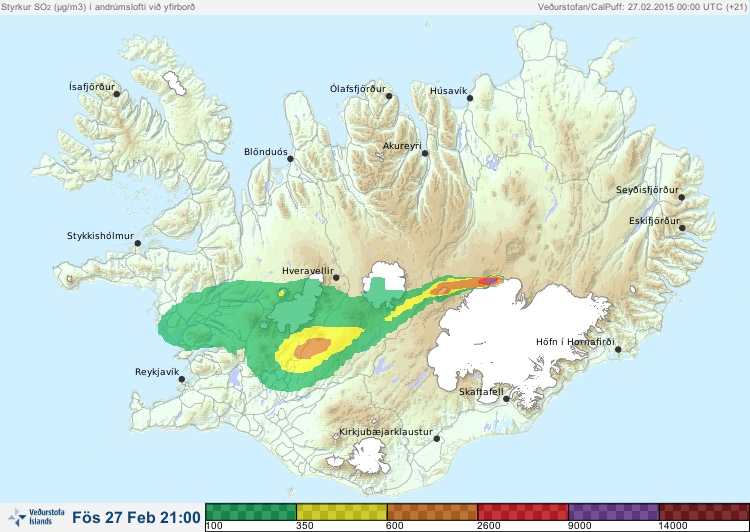This screenshot has width=750, height=532.
Task: Click the legend value 350
Action: tap(305, 526)
